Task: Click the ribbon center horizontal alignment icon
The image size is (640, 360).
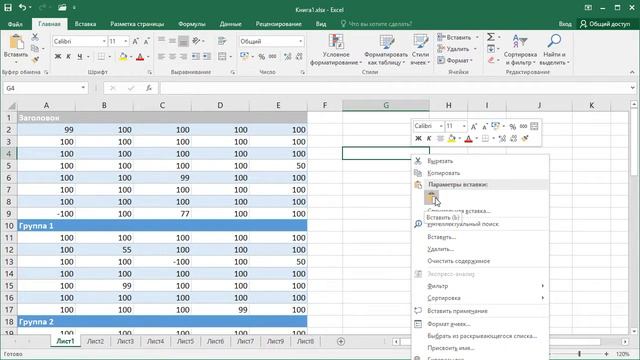Action: click(x=173, y=57)
